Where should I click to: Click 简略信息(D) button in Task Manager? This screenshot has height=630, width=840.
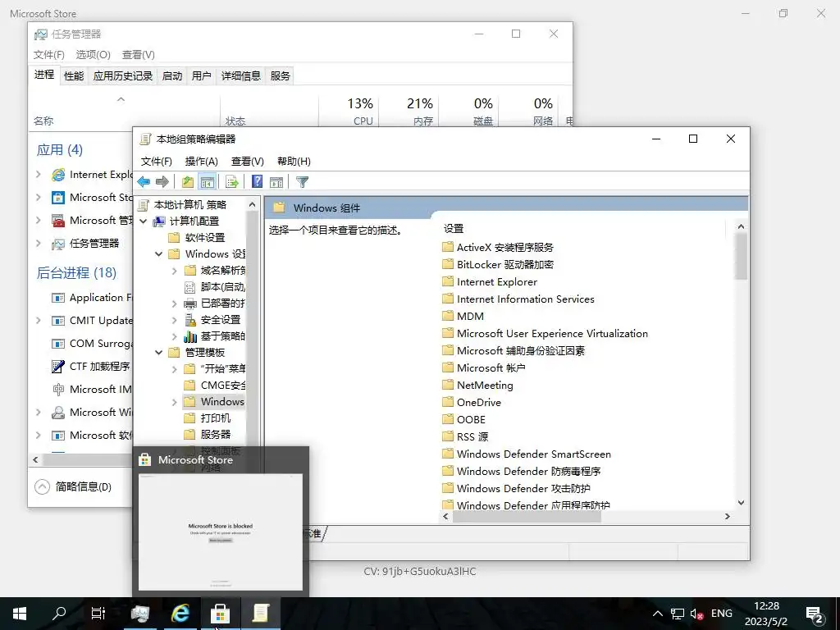pyautogui.click(x=73, y=486)
